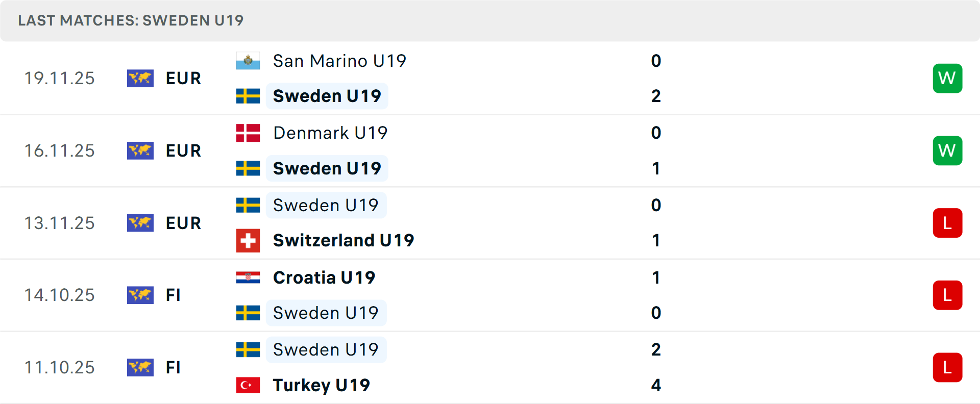The height and width of the screenshot is (404, 980).
Task: Click the win badge for San Marino match
Action: tap(947, 79)
